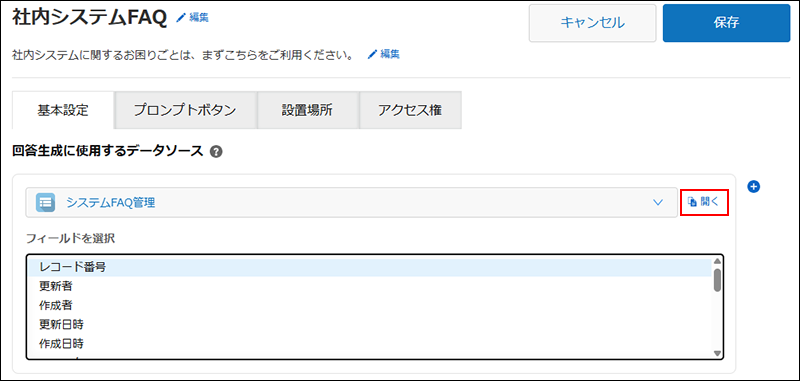This screenshot has width=800, height=381.
Task: Open the 設置場所 tab
Action: pyautogui.click(x=308, y=110)
